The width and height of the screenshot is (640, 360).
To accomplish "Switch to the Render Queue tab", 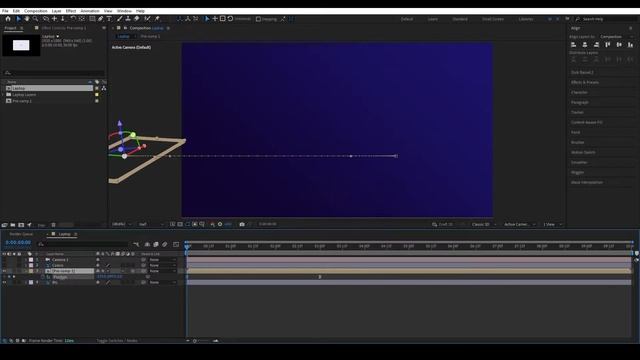I will [21, 234].
